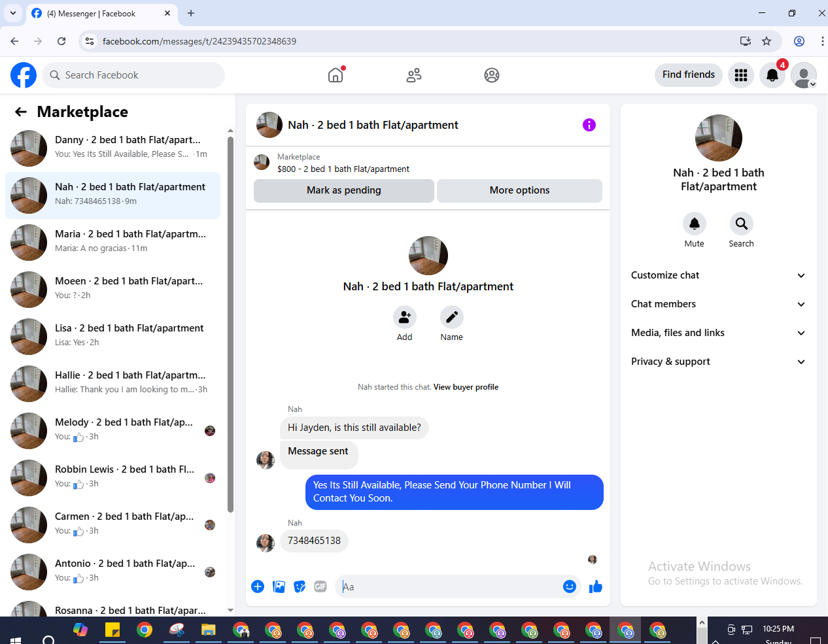This screenshot has width=828, height=644.
Task: Click the browser address bar URL
Action: point(199,41)
